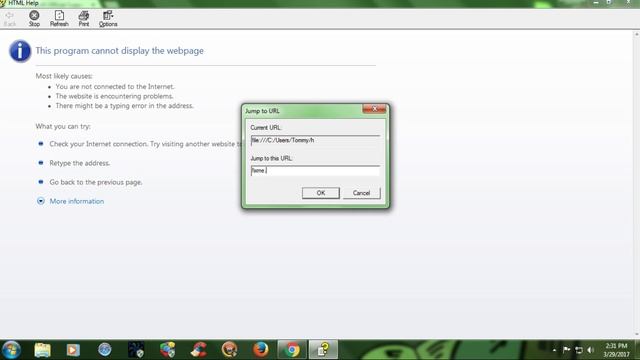The image size is (640, 360).
Task: Open File Explorer from taskbar
Action: coord(42,350)
